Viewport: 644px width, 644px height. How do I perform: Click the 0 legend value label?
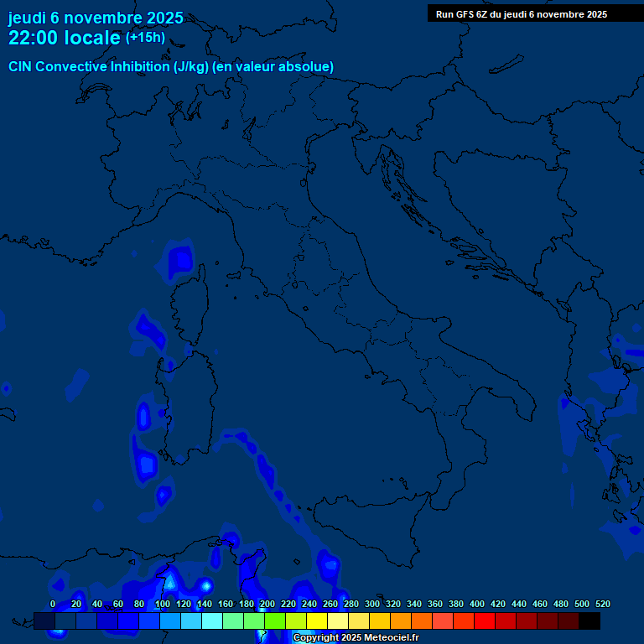(x=53, y=604)
